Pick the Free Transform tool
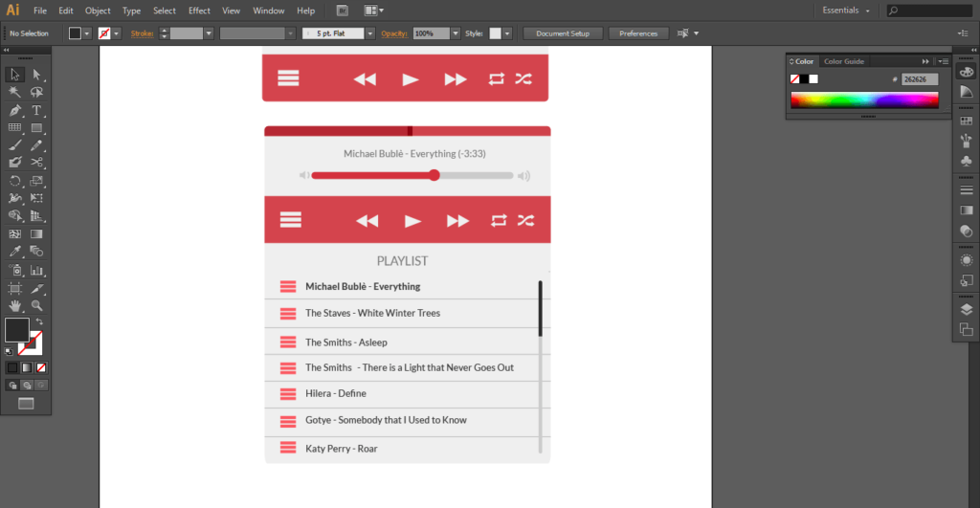980x508 pixels. pos(36,198)
